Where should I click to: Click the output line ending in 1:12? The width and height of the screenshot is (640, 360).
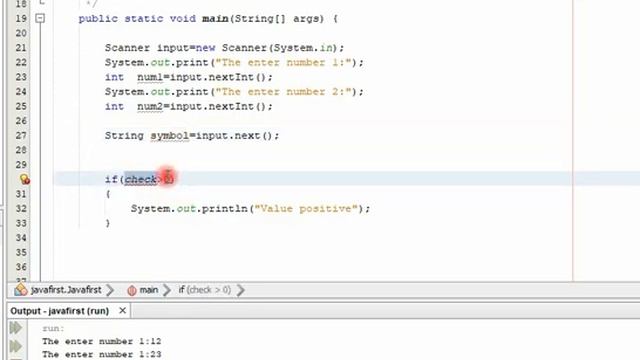coord(102,341)
